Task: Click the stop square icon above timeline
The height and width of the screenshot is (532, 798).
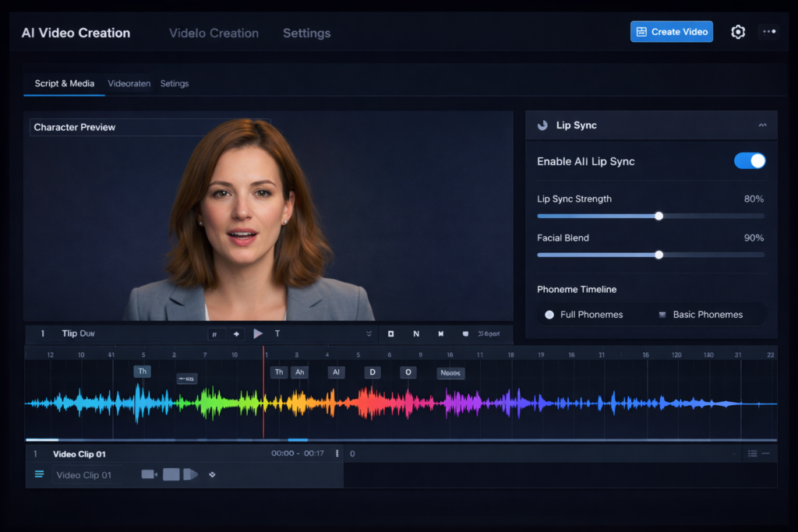Action: pyautogui.click(x=390, y=333)
